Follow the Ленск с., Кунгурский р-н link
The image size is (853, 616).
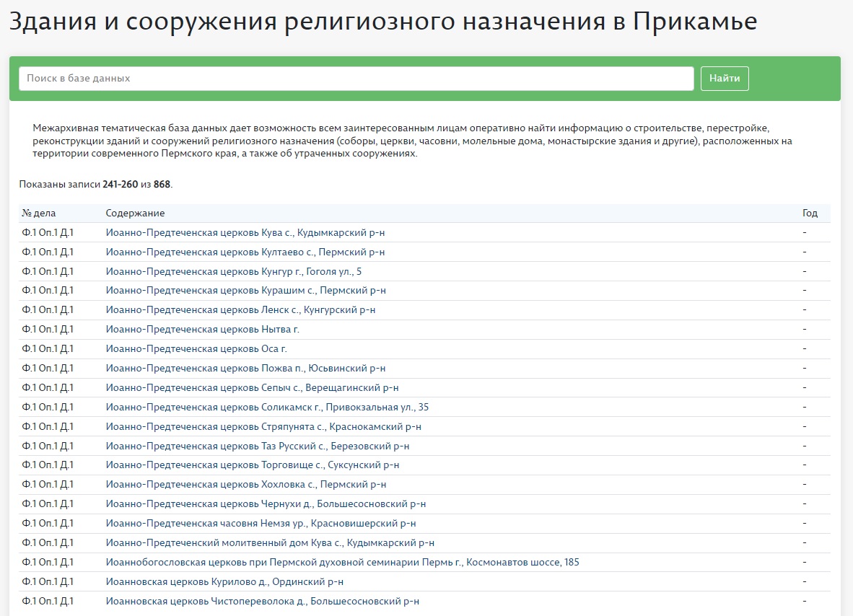(x=240, y=310)
